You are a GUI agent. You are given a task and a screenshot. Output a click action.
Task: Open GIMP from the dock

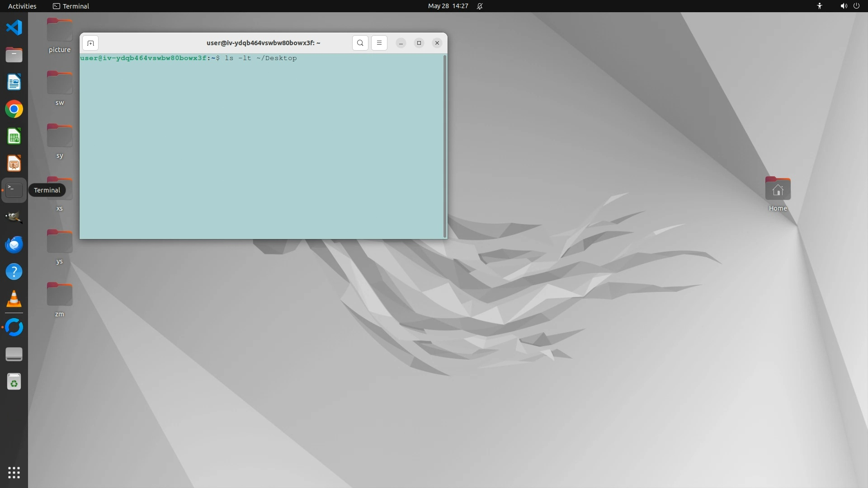(14, 217)
